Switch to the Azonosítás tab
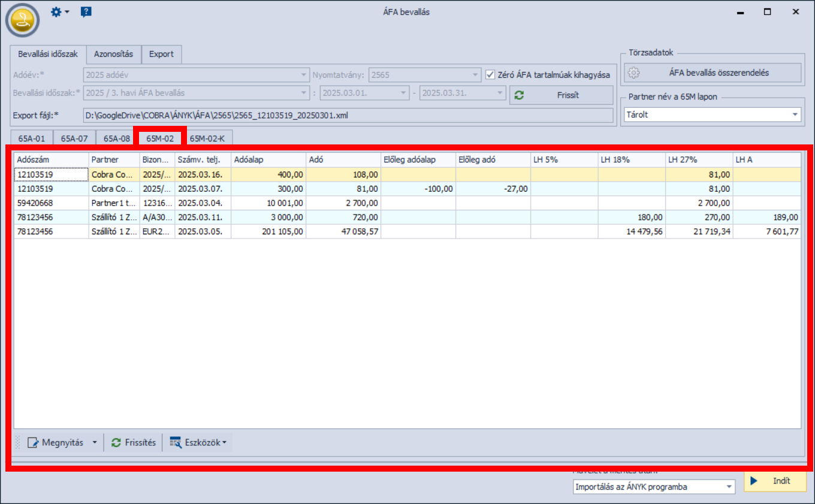This screenshot has width=815, height=504. point(113,54)
